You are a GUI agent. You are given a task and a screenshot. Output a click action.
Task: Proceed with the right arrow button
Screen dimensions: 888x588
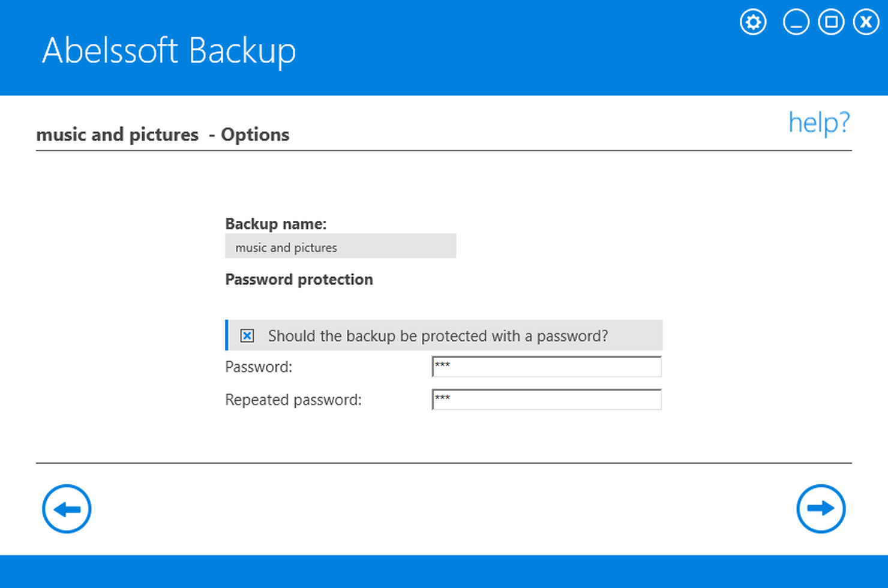pos(821,509)
